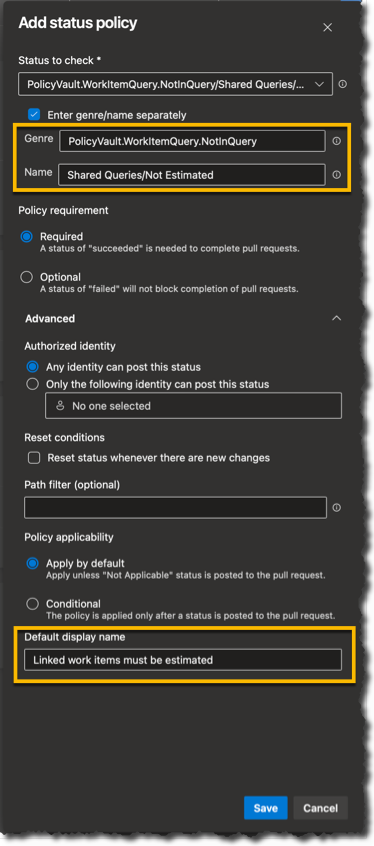Select Conditional policy applicability

(32, 604)
